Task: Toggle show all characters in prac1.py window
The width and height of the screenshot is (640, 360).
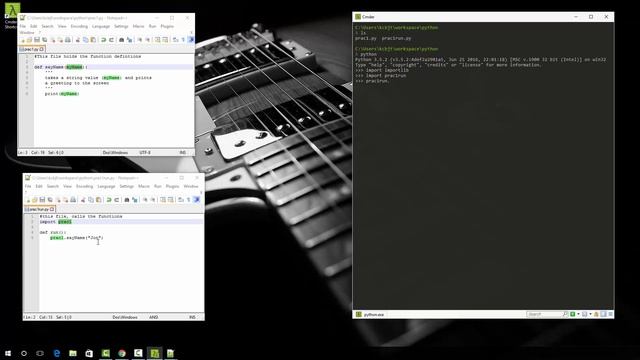Action: coord(183,40)
